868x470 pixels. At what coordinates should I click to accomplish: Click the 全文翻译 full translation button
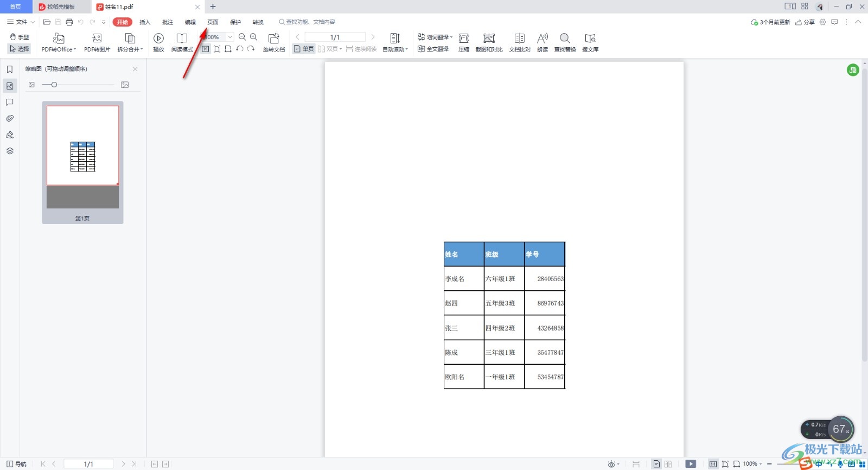point(433,49)
